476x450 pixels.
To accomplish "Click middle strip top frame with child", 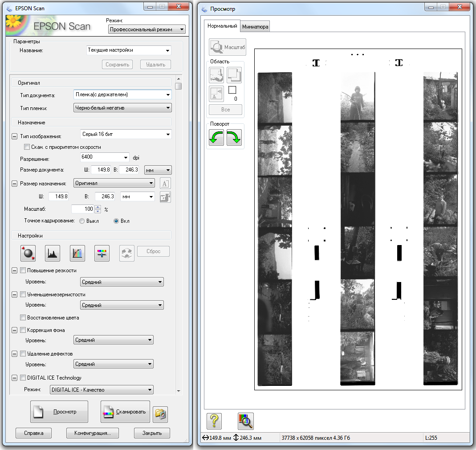I will (x=358, y=97).
